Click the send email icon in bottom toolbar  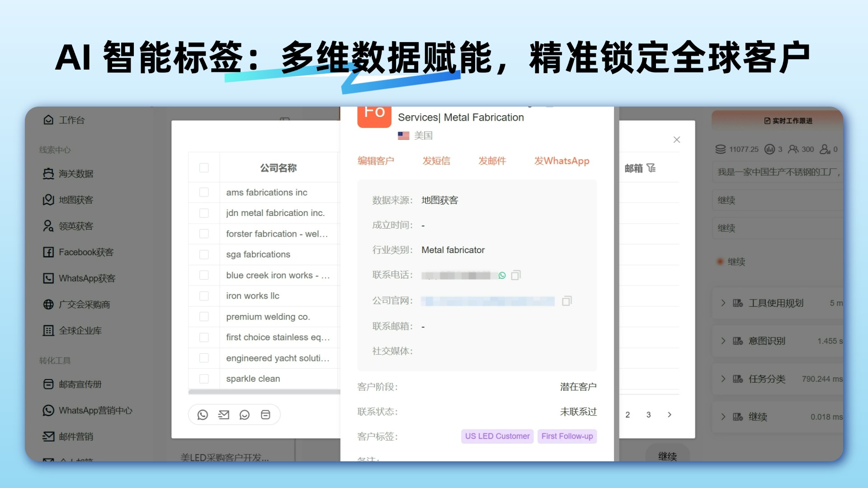coord(224,415)
